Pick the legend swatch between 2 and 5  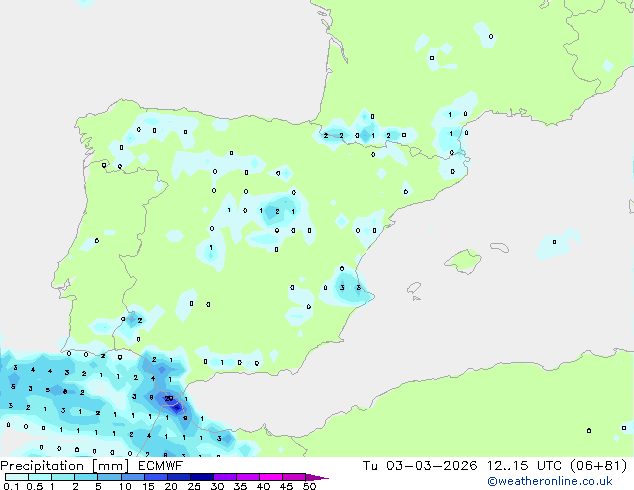86,477
